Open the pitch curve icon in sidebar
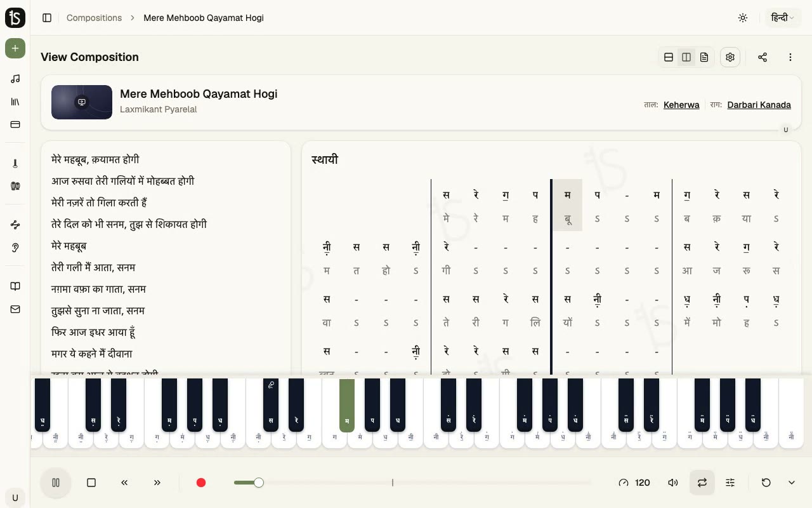The width and height of the screenshot is (812, 508). (15, 225)
